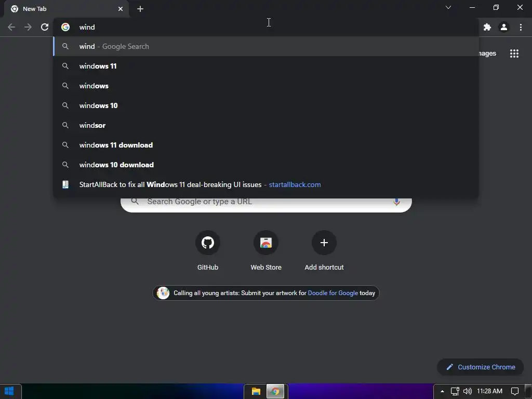Choose the 'wind - Google Search' suggestion
This screenshot has height=399, width=532.
(x=266, y=46)
